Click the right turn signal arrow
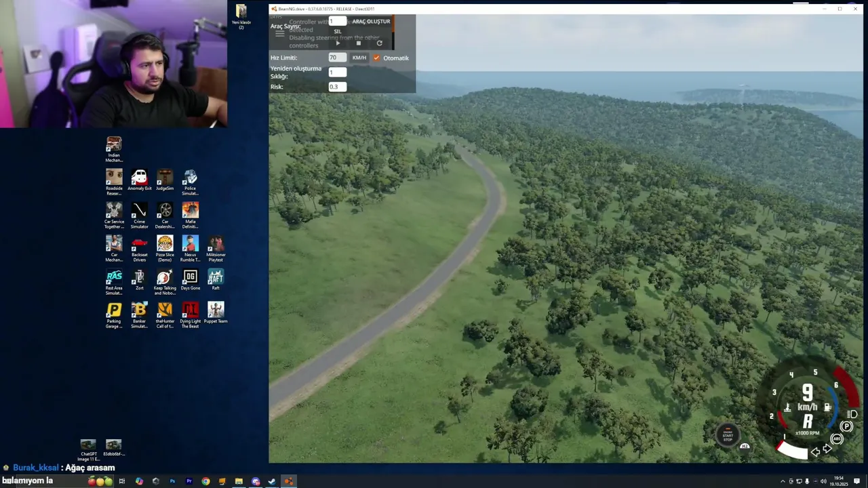 pos(827,449)
